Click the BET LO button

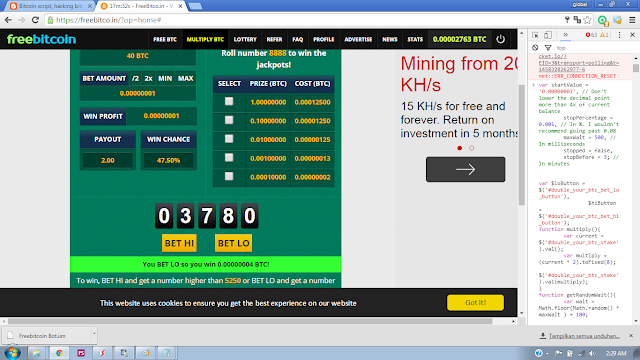point(233,243)
